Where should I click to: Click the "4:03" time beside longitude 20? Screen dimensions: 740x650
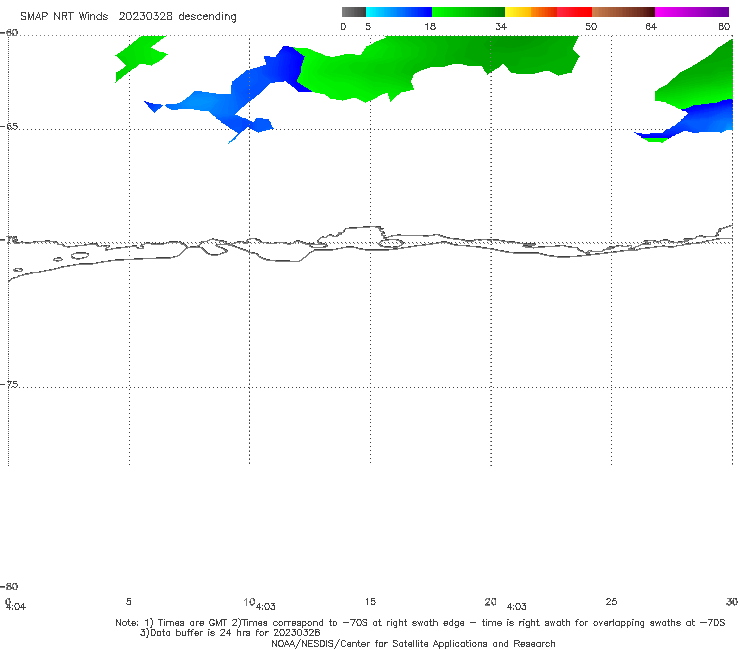point(516,607)
